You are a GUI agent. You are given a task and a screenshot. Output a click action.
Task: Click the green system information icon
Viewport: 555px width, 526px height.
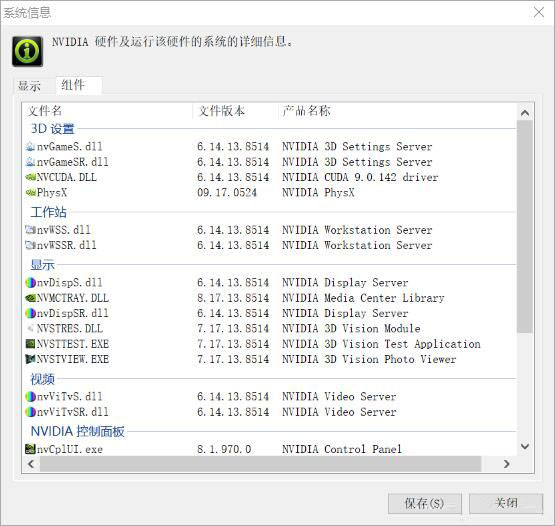tap(28, 51)
